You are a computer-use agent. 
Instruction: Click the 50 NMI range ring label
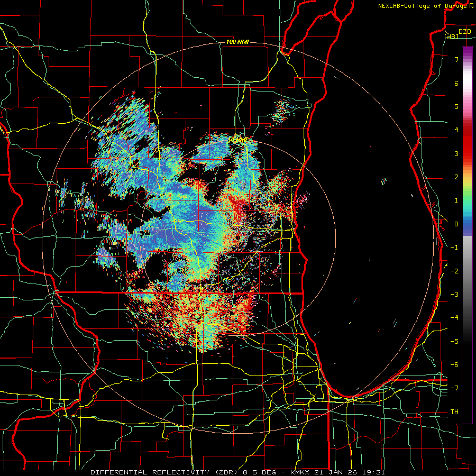click(x=237, y=140)
